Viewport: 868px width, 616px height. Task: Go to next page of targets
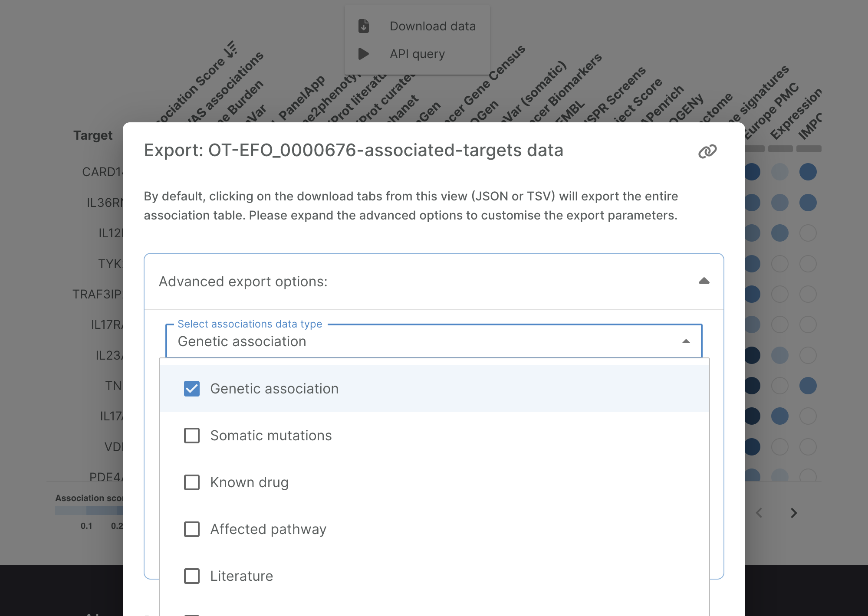[x=794, y=513]
